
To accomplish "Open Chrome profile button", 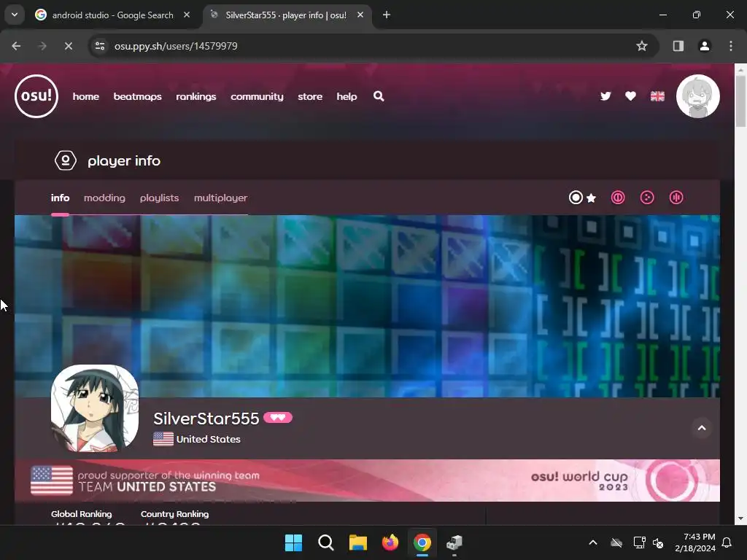I will point(704,46).
